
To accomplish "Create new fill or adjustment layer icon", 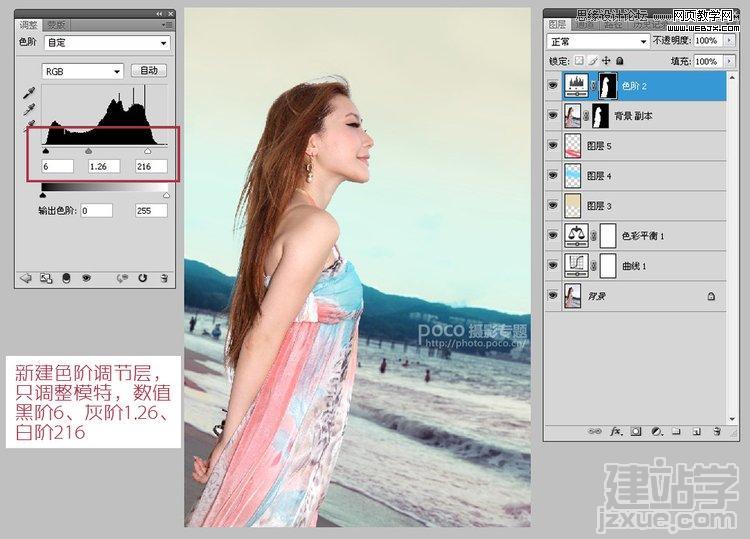I will [657, 431].
